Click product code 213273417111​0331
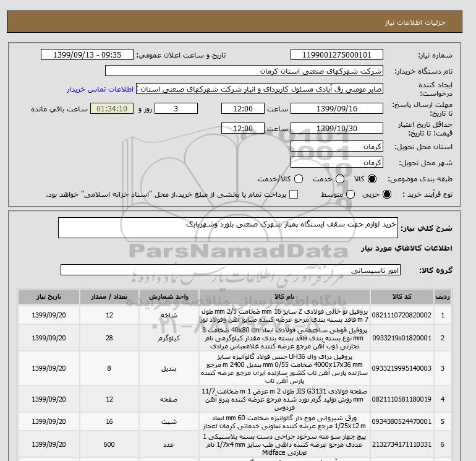476x461 pixels. tap(402, 444)
